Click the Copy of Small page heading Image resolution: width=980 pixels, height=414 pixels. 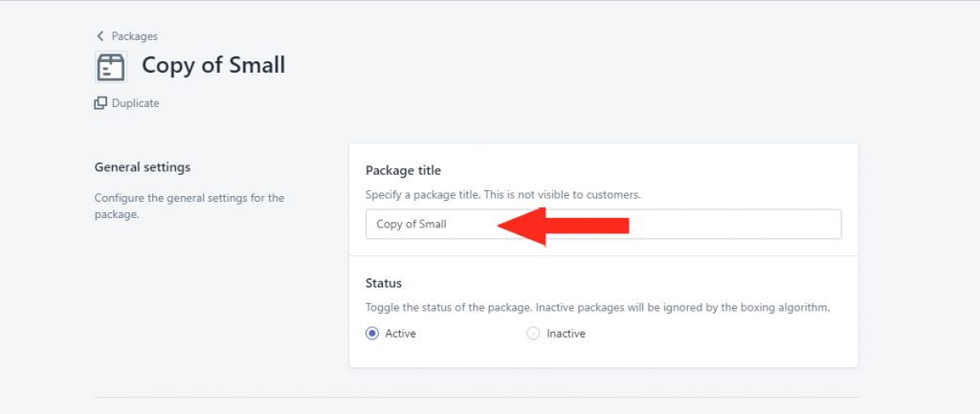[213, 66]
